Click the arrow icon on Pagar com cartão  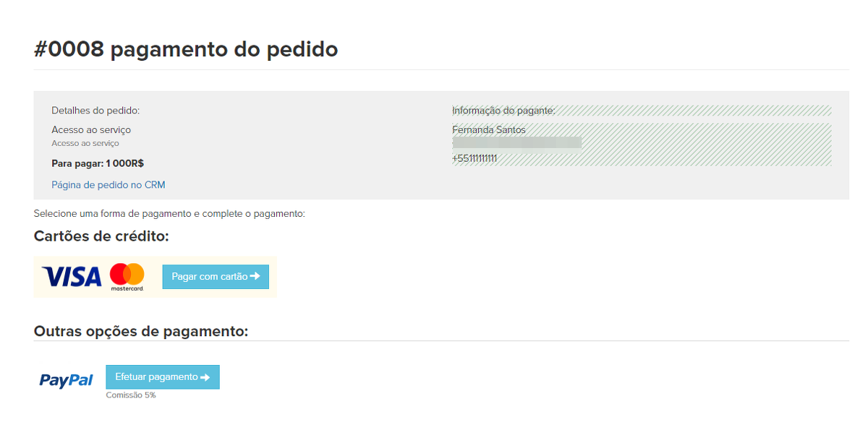click(255, 276)
